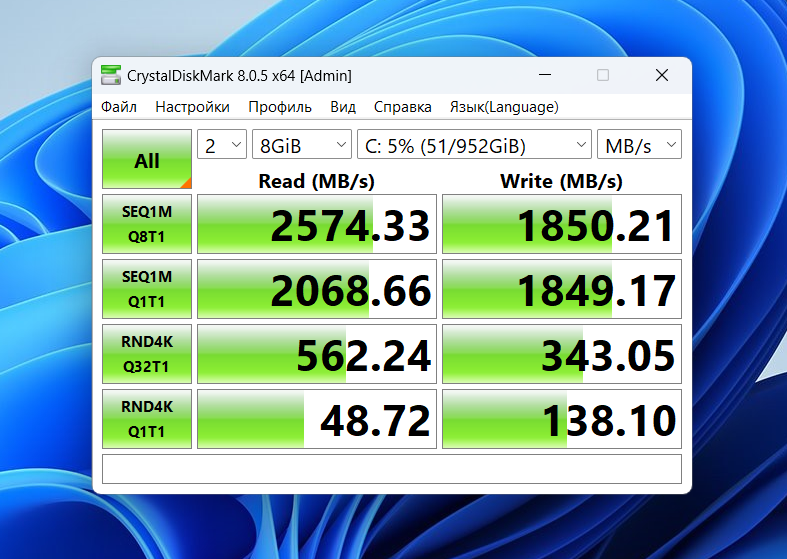Start the SEQ1M Q1T1 test
Screen dimensions: 787x559
(x=147, y=289)
